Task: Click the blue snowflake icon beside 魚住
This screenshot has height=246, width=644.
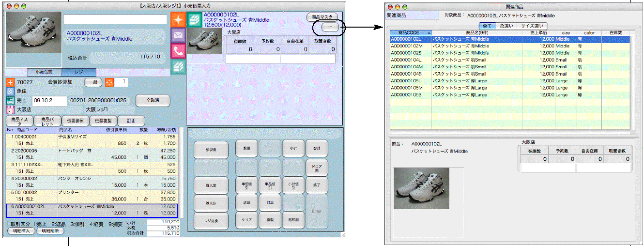Action: 10,91
